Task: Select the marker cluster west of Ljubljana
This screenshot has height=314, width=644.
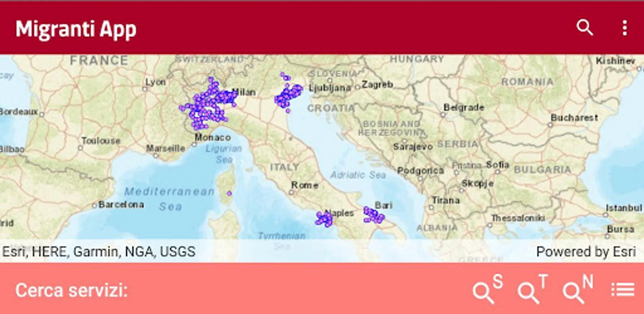Action: click(288, 93)
